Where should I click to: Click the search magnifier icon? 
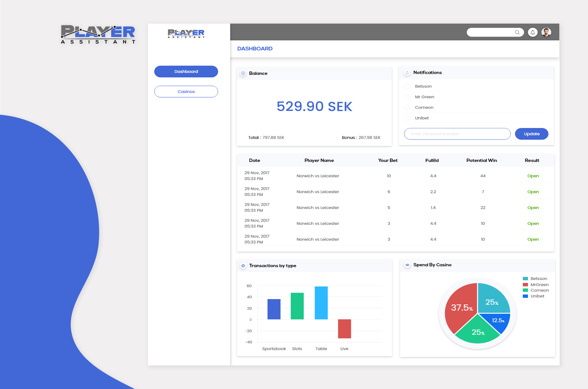click(517, 32)
